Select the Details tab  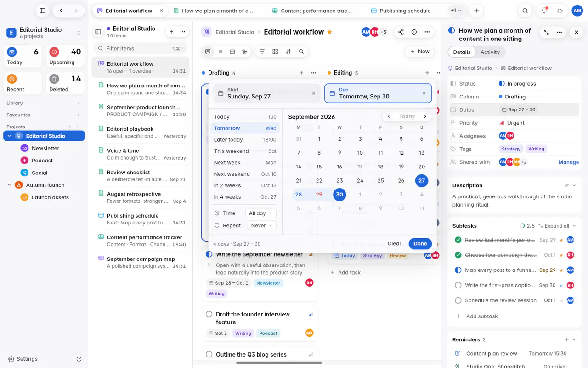[x=462, y=52]
